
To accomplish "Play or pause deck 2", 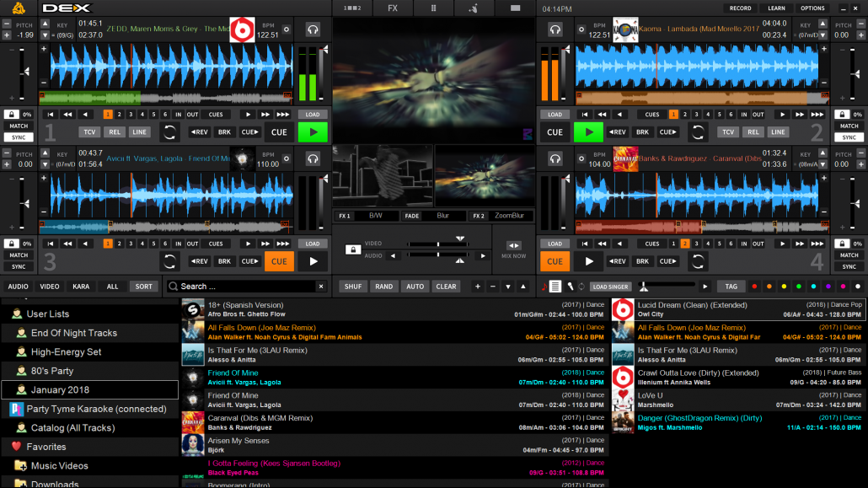I will point(588,132).
